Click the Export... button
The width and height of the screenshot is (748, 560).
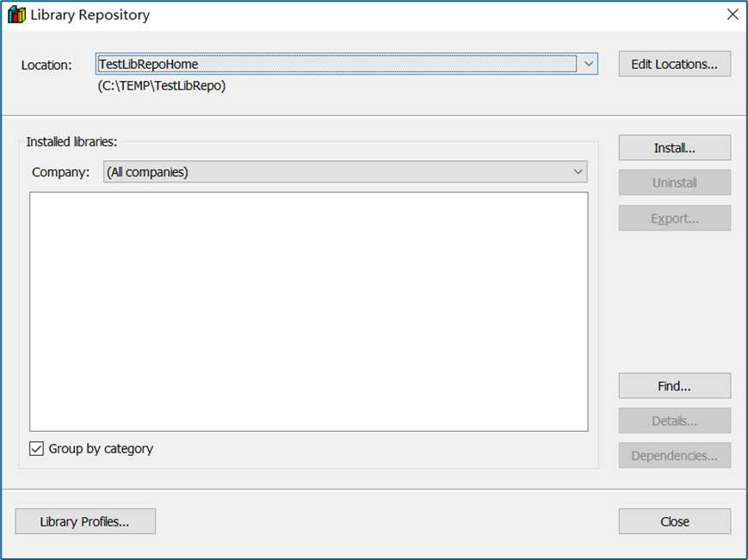(674, 218)
